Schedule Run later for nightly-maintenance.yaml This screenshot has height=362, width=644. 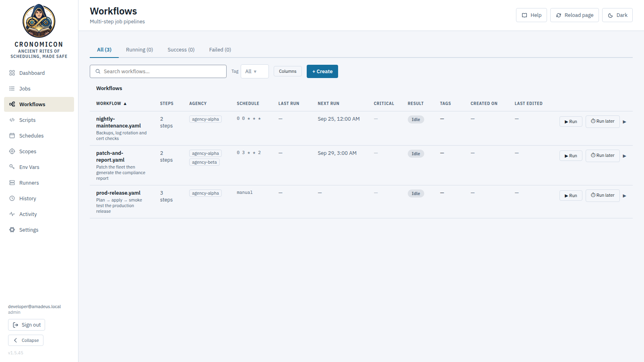click(603, 121)
